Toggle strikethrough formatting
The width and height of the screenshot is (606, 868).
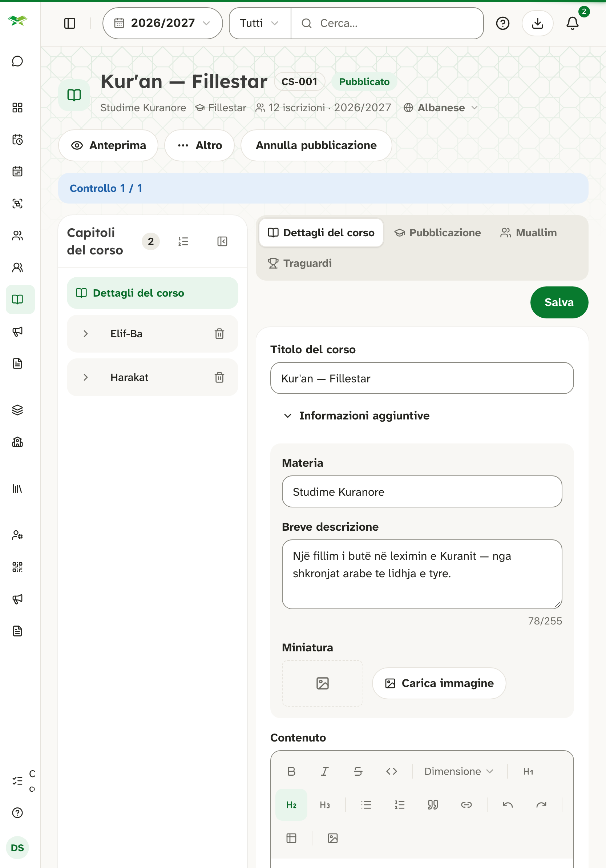[x=358, y=771]
